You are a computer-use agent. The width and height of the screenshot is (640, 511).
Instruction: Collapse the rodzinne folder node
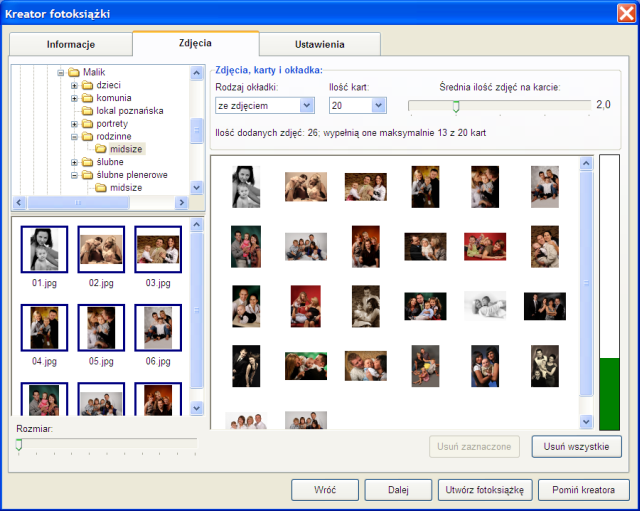click(74, 137)
